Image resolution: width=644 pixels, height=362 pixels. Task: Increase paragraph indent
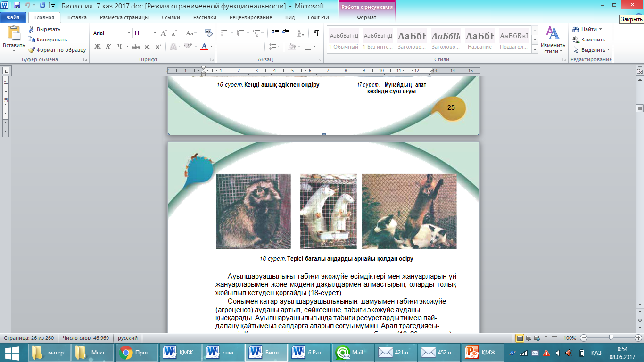(x=286, y=33)
